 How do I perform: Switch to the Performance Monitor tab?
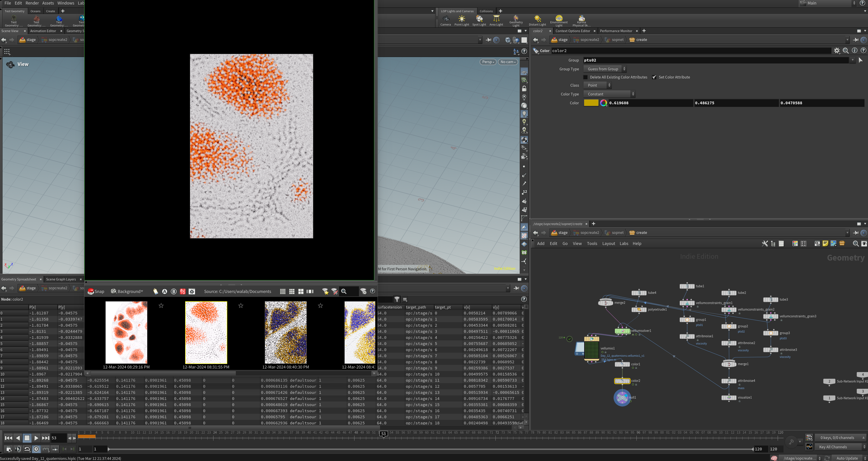[x=616, y=31]
